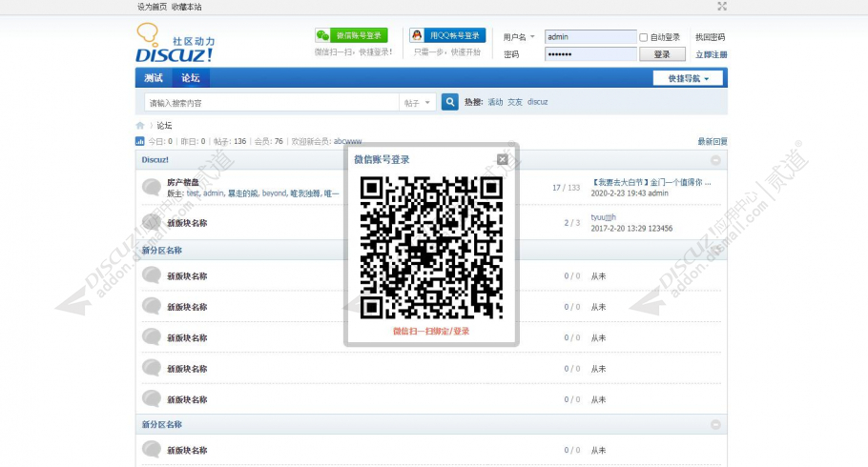This screenshot has height=467, width=868.
Task: Collapse the last 新分区名称 section
Action: click(715, 425)
